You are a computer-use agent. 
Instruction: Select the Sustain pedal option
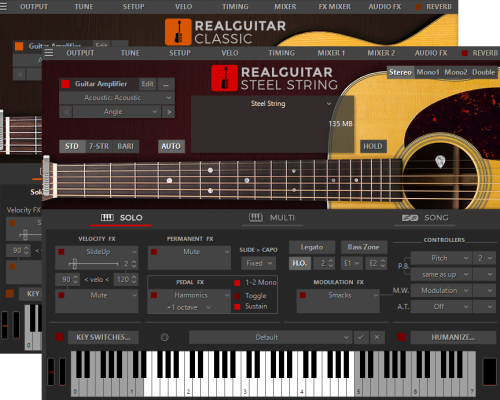point(237,307)
